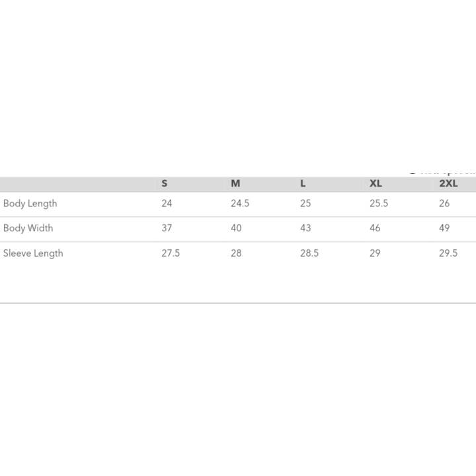Click the L size column header
The image size is (476, 476).
point(303,184)
